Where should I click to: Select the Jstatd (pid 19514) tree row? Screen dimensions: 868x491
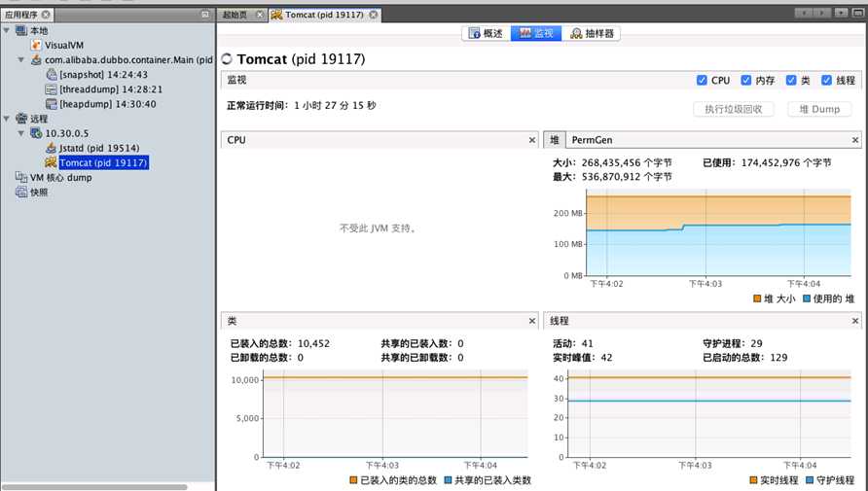click(x=99, y=148)
